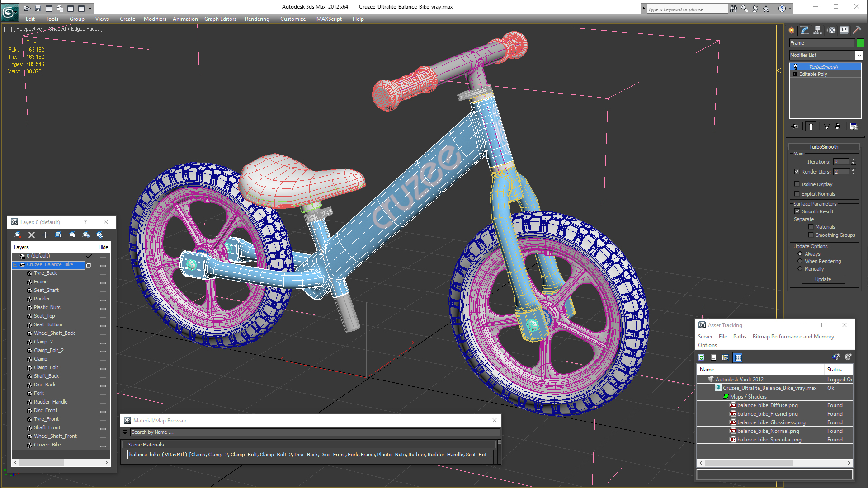868x488 pixels.
Task: Add selected objects to layer plus icon
Action: (x=45, y=235)
